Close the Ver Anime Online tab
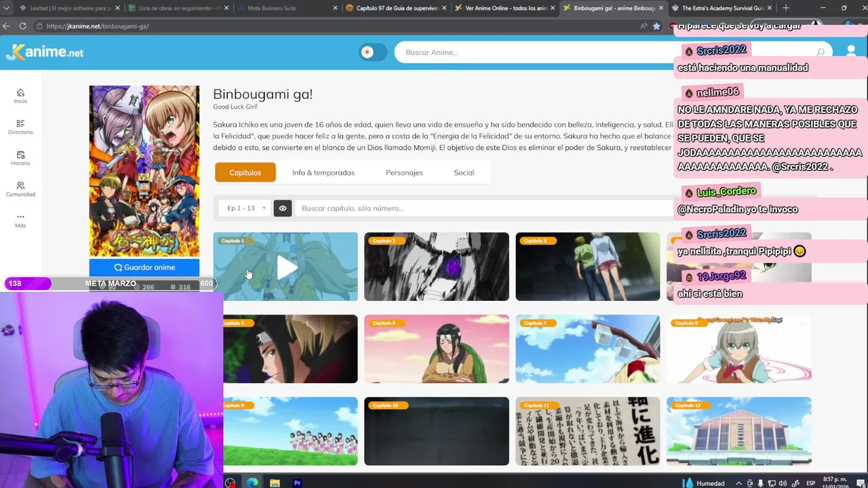 coord(552,8)
